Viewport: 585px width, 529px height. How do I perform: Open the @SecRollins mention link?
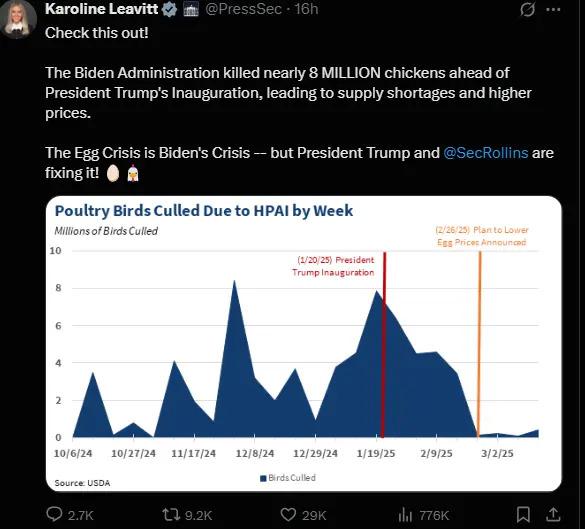click(x=485, y=153)
